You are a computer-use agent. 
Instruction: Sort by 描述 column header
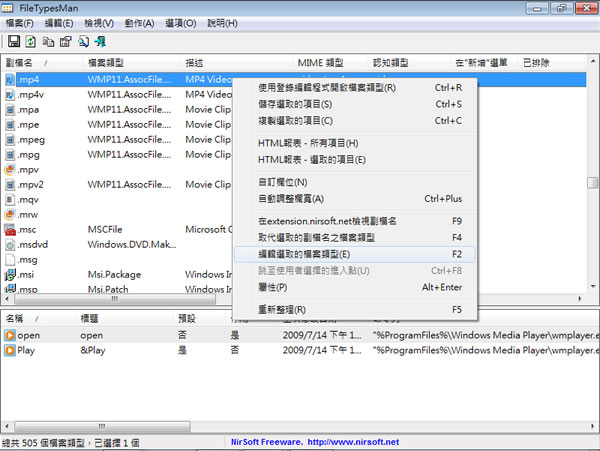[x=236, y=63]
